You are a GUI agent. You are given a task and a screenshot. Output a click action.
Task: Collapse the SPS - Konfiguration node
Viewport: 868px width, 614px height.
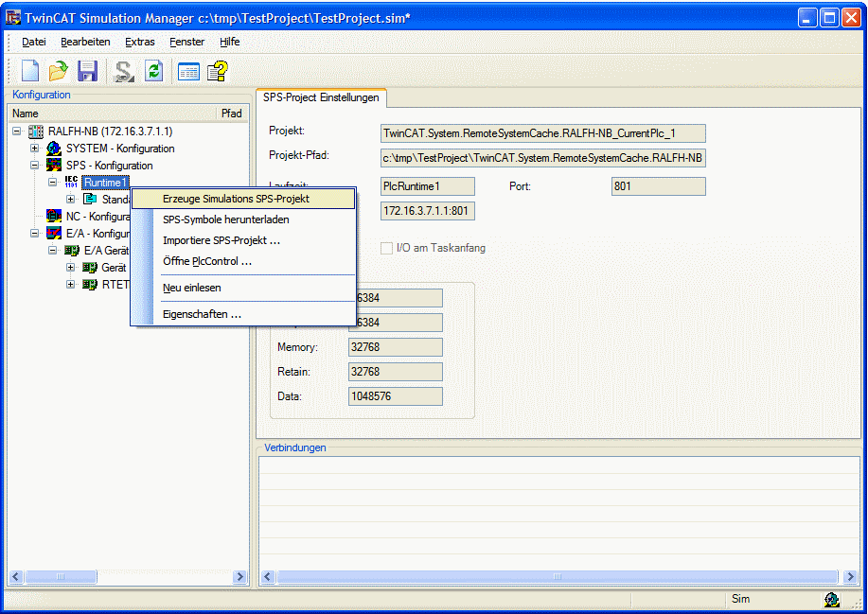34,165
